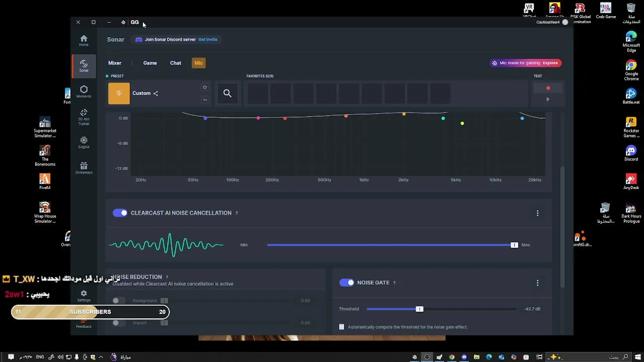Adjust the Noise Gate threshold slider handle
The width and height of the screenshot is (644, 362).
pyautogui.click(x=420, y=309)
